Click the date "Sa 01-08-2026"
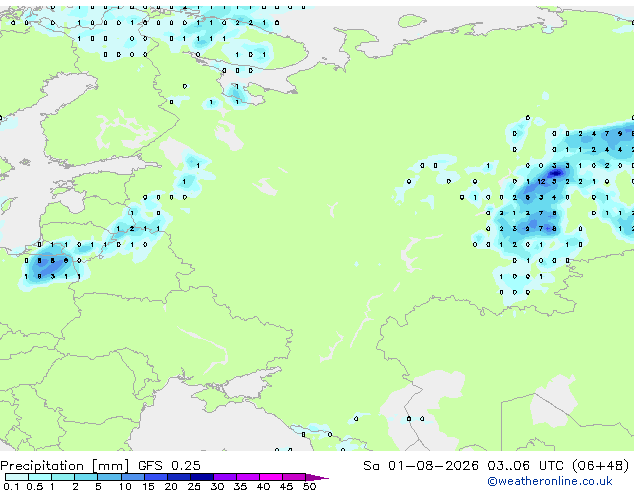 [x=421, y=466]
